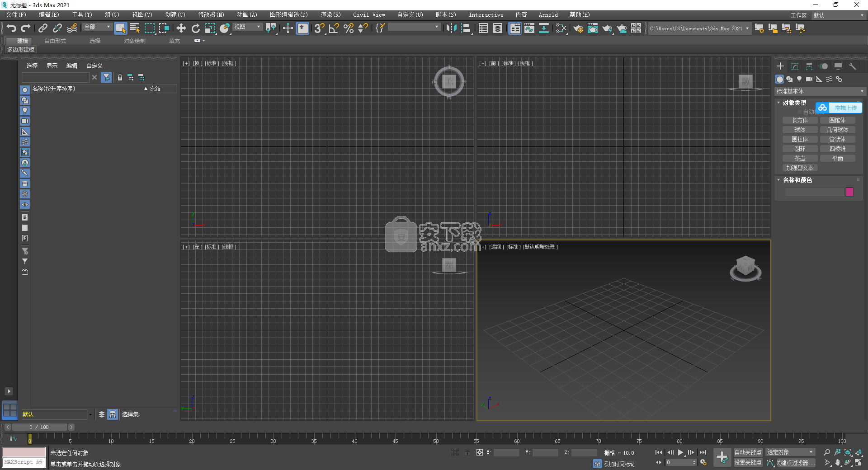
Task: Toggle Maximize Viewport button
Action: point(858,463)
